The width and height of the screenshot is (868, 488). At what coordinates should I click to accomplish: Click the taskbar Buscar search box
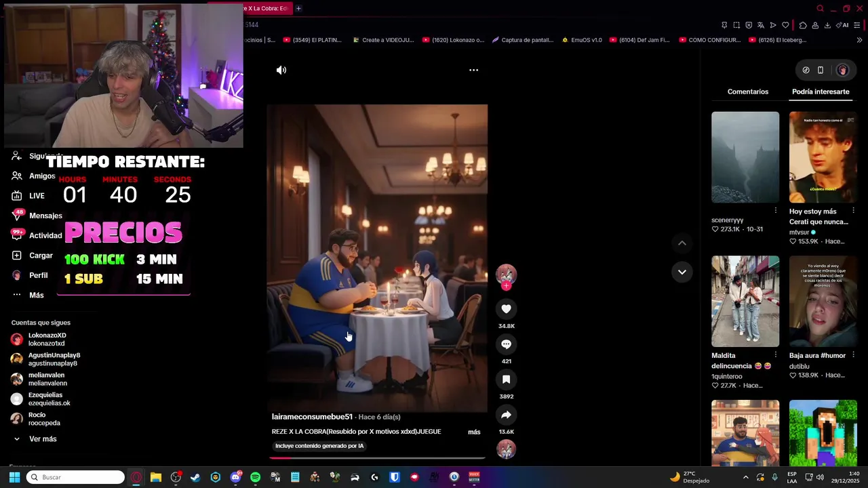tap(75, 477)
